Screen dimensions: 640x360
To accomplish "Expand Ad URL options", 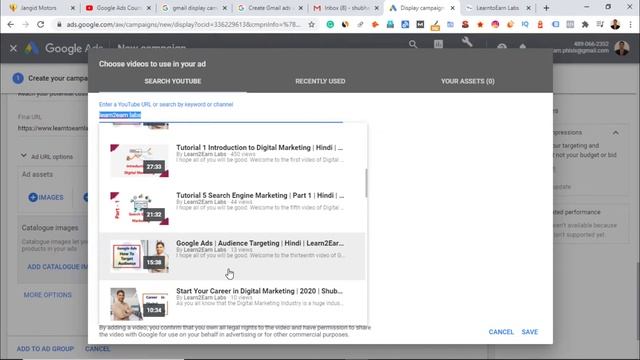I will coord(47,156).
